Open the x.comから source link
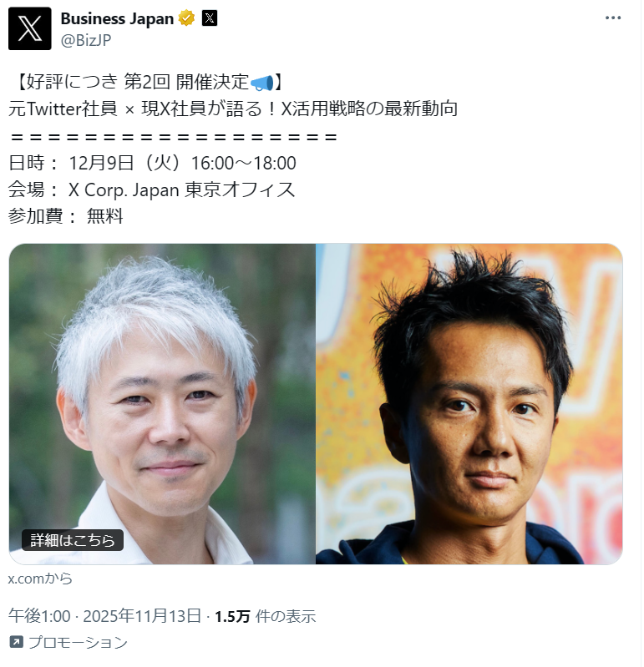The height and width of the screenshot is (667, 644). pyautogui.click(x=40, y=579)
